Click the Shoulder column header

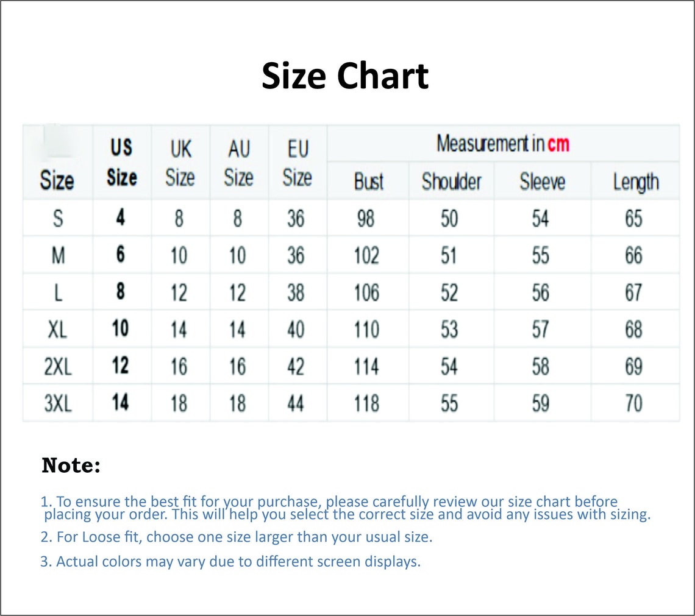[451, 182]
